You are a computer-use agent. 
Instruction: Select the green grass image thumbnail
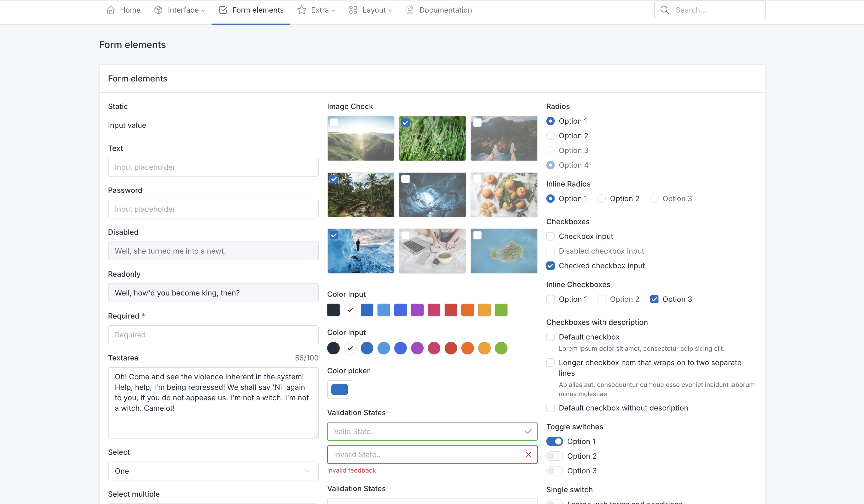pyautogui.click(x=432, y=138)
